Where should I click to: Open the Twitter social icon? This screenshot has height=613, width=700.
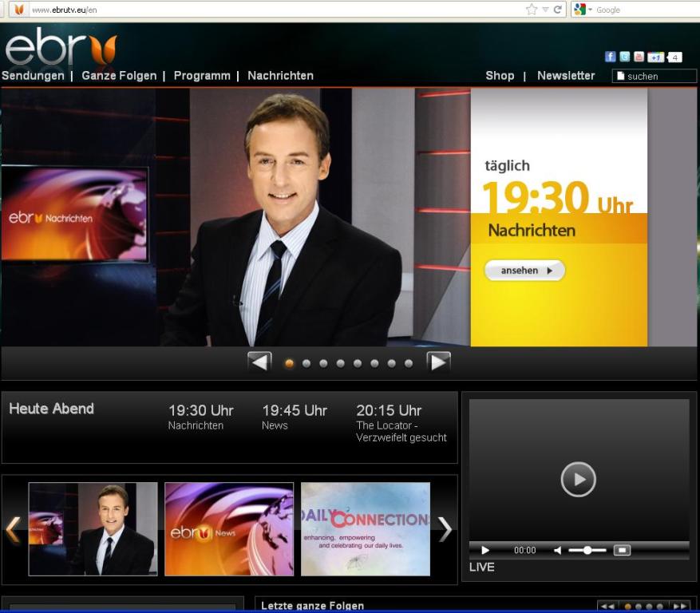(x=625, y=57)
